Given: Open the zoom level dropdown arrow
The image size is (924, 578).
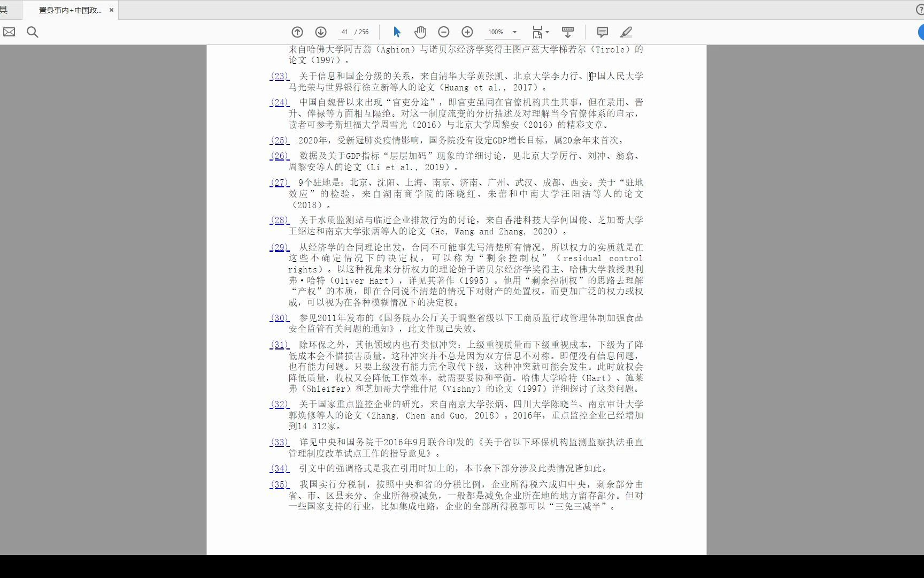Looking at the screenshot, I should tap(515, 32).
